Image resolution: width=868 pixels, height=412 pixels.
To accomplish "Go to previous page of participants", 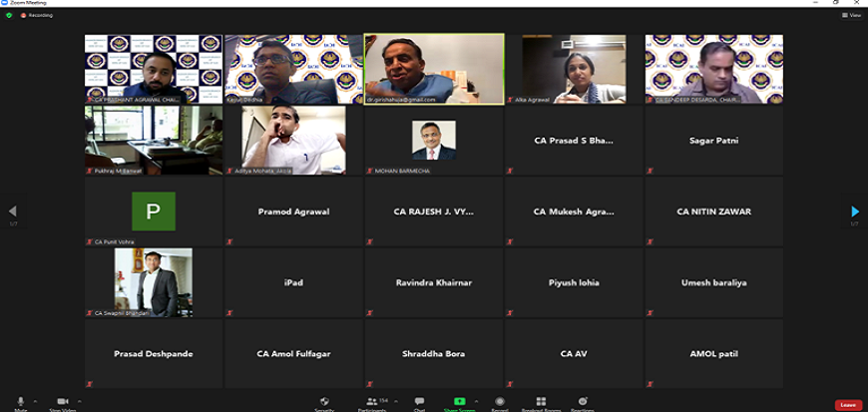I will [x=12, y=211].
